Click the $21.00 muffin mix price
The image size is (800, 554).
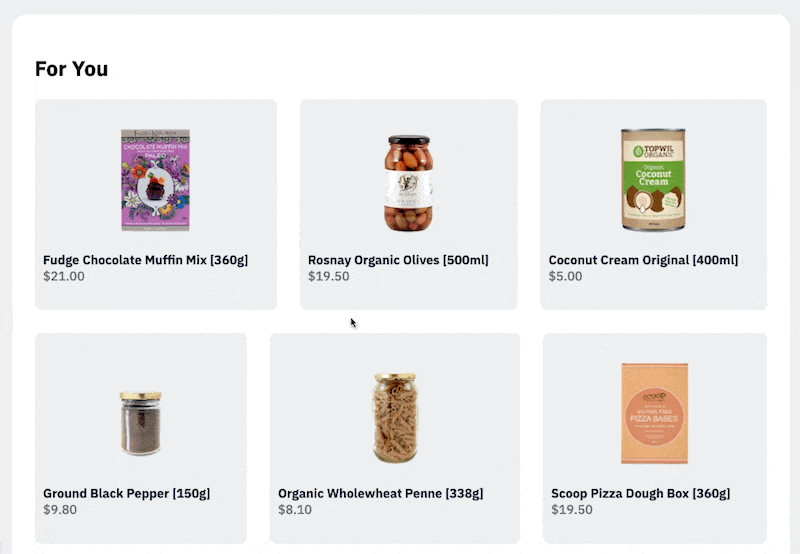(x=64, y=276)
